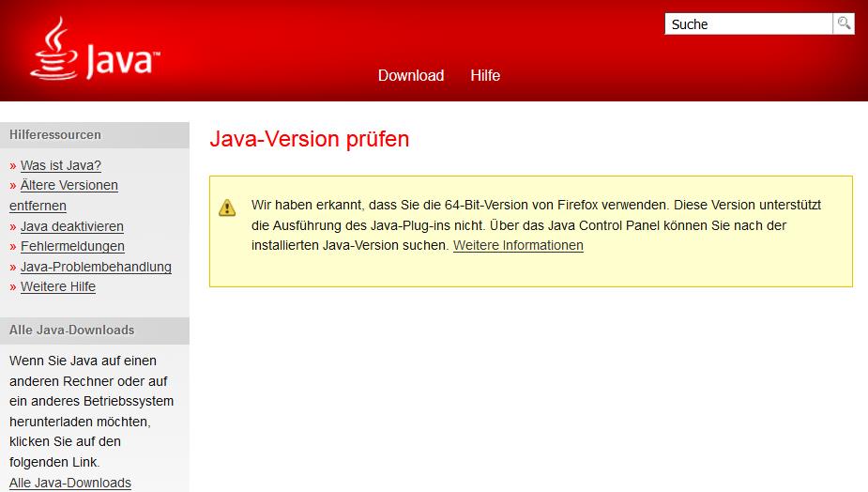
Task: Click the 'Java-Version prüfen' heading
Action: [310, 139]
